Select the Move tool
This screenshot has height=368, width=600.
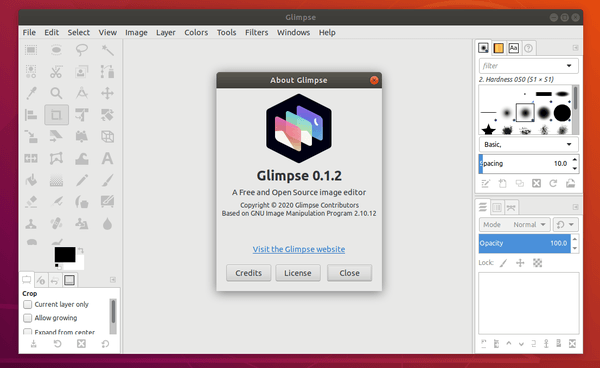(107, 93)
